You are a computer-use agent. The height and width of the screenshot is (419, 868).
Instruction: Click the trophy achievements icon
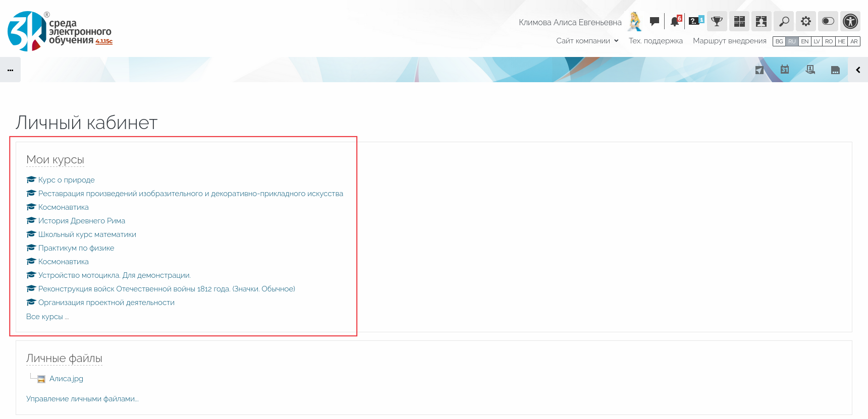pos(717,22)
